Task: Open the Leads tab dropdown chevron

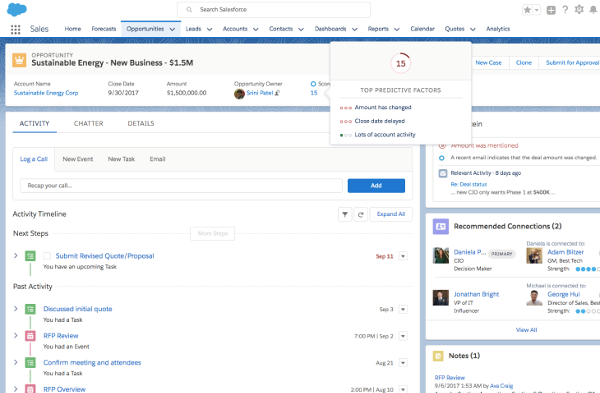Action: click(209, 29)
